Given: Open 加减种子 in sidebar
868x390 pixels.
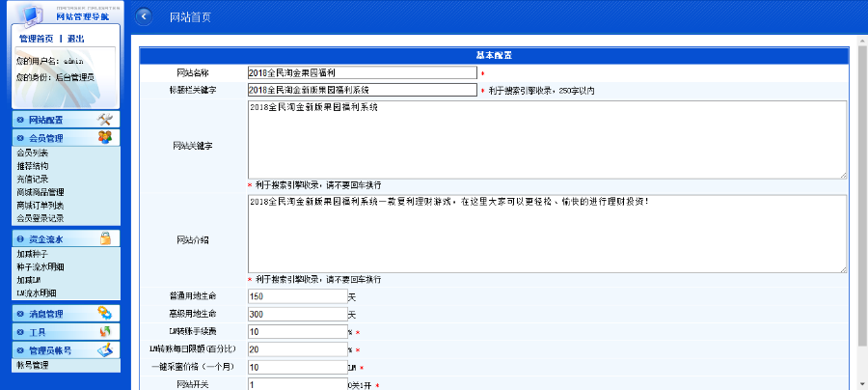Looking at the screenshot, I should coord(32,254).
